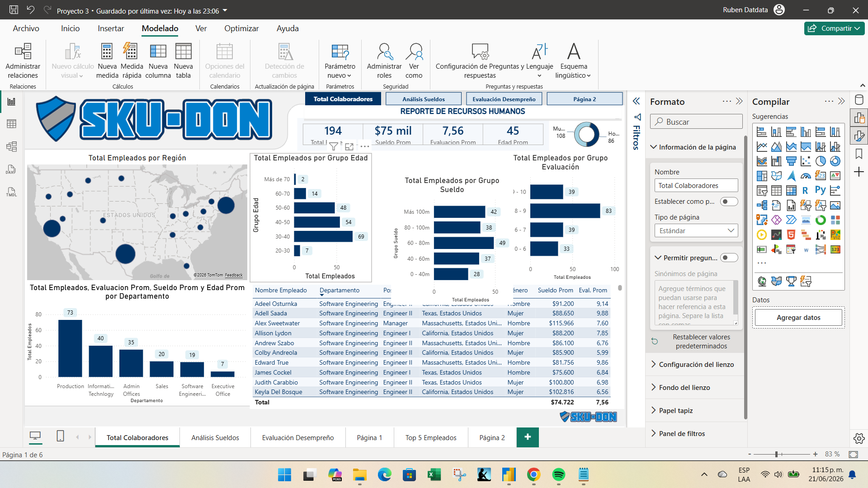The height and width of the screenshot is (488, 868).
Task: Click the filter icon on the card visual
Action: pyautogui.click(x=334, y=146)
